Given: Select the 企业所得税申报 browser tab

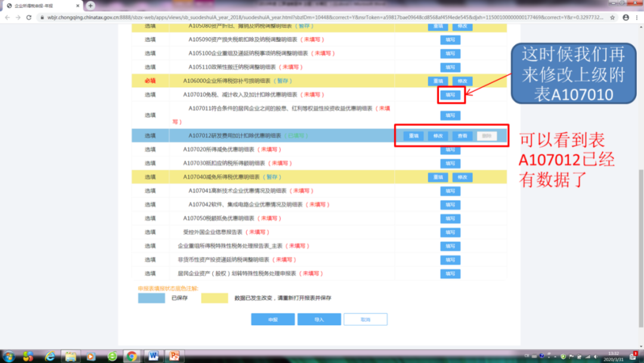Looking at the screenshot, I should tap(42, 5).
